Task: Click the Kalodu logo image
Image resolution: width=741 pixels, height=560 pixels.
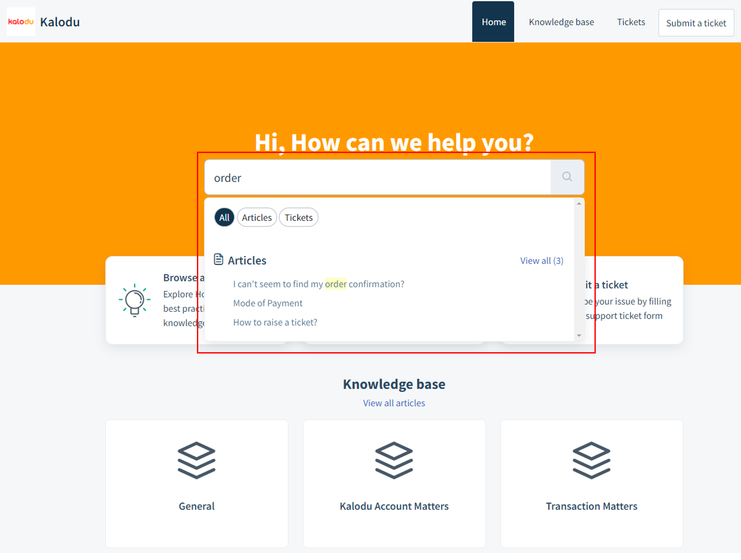Action: [21, 22]
